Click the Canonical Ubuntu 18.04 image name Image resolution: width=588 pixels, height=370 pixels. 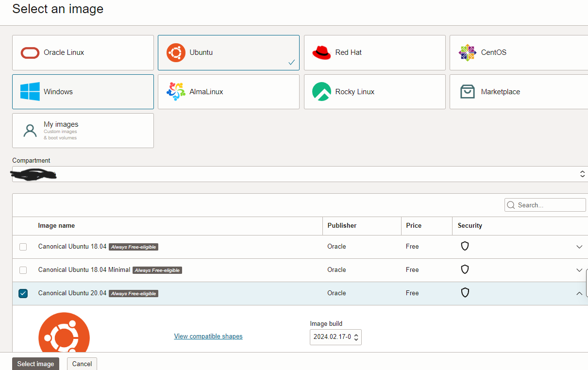tap(72, 246)
